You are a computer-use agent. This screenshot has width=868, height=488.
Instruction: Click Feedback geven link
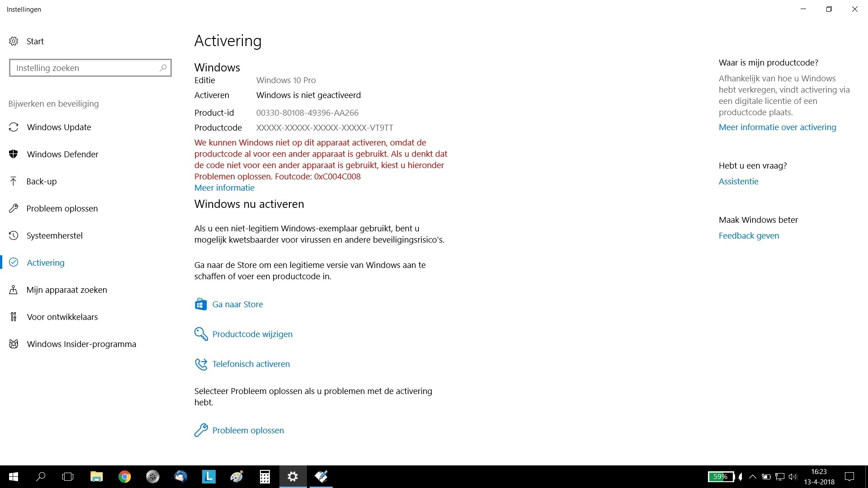pos(749,235)
